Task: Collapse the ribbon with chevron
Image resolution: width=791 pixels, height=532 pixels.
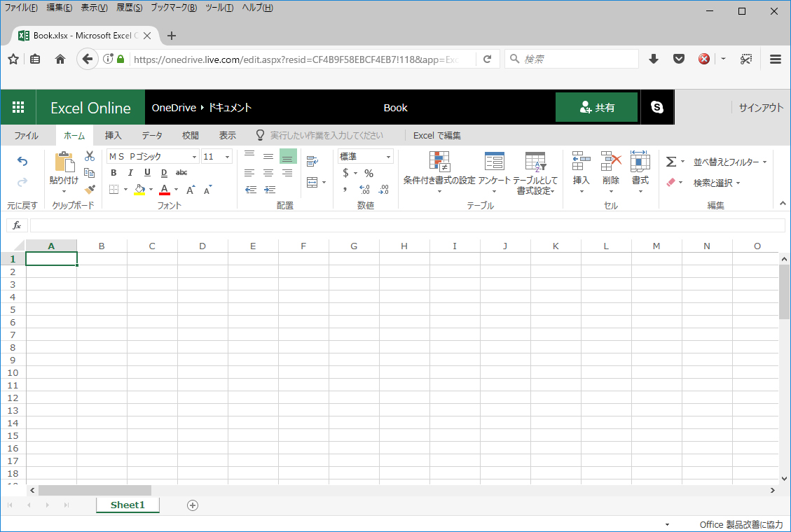Action: point(783,204)
